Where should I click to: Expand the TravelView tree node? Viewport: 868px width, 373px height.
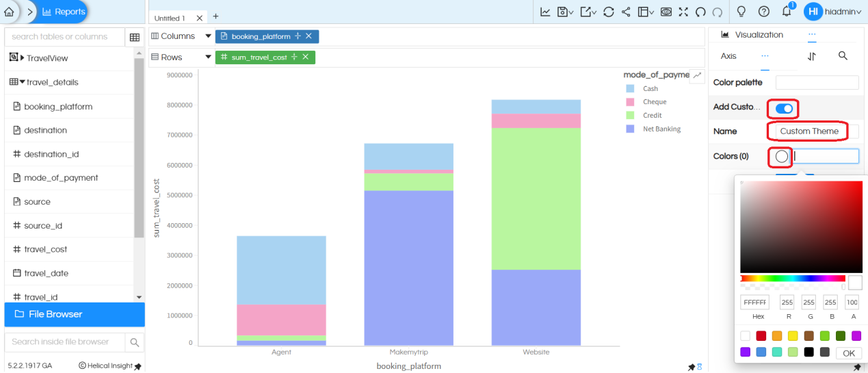[x=22, y=58]
